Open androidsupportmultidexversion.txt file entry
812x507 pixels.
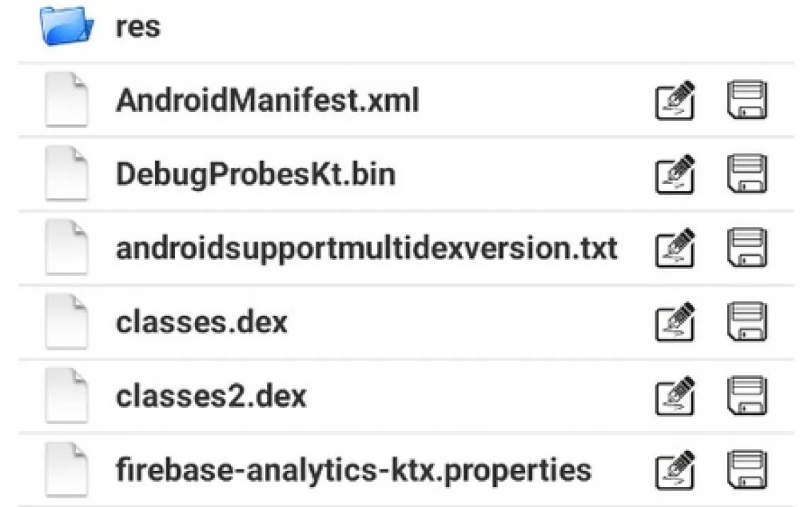(x=366, y=249)
